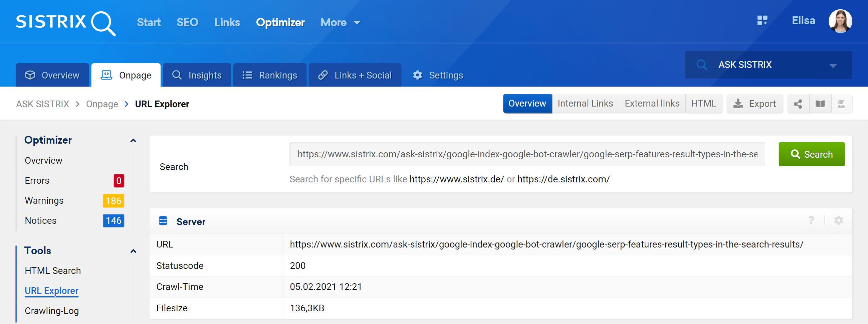Open the handbook book icon
Image resolution: width=868 pixels, height=324 pixels.
(x=820, y=104)
